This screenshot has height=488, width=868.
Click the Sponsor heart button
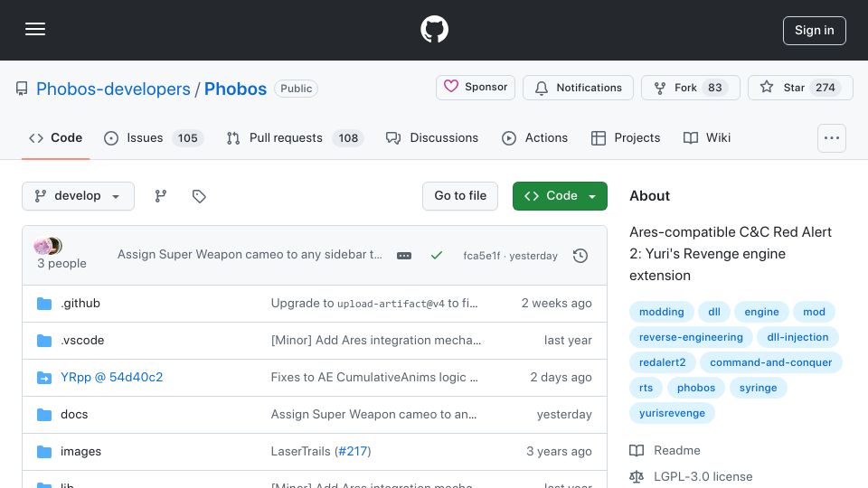click(x=476, y=88)
